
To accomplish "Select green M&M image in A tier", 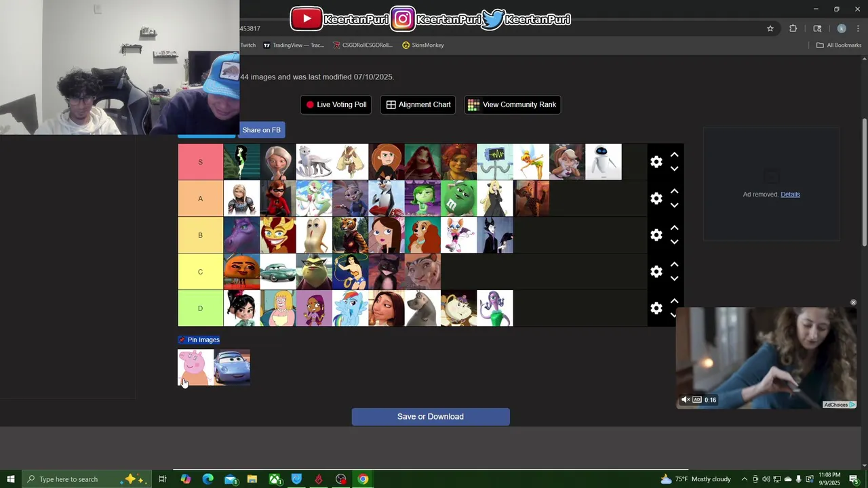I will coord(458,199).
